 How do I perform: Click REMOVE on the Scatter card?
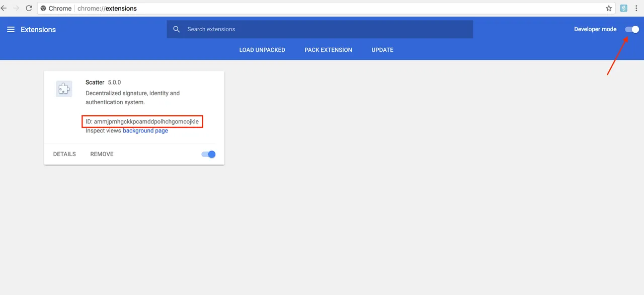[102, 154]
